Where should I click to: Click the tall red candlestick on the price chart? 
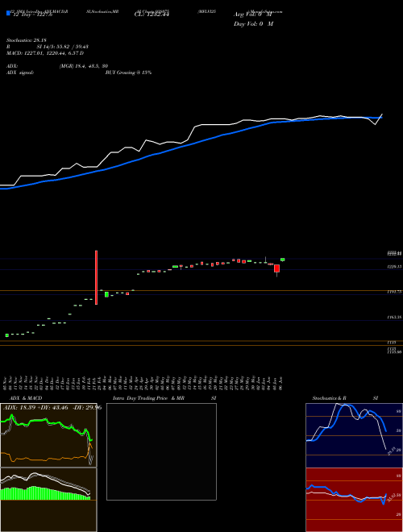tap(97, 277)
